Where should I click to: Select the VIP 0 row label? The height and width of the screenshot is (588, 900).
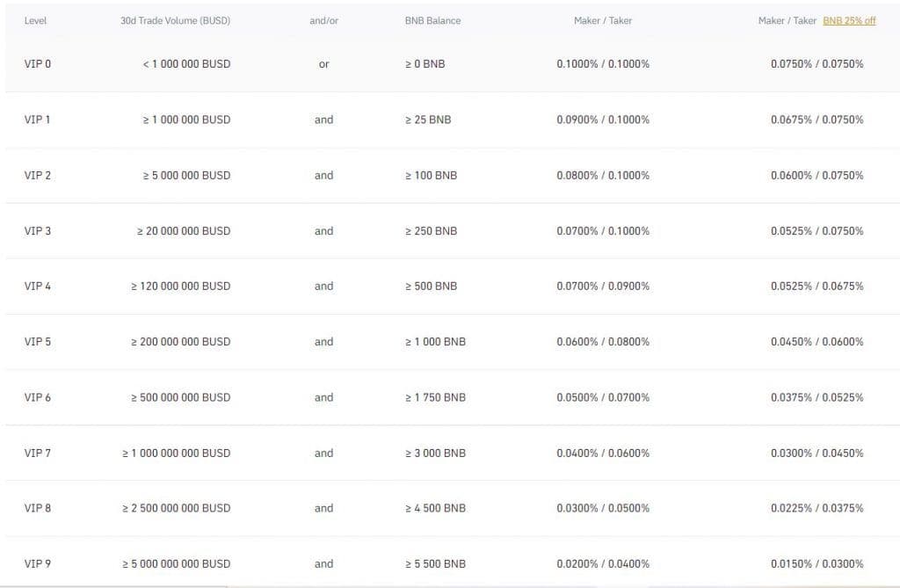point(38,64)
